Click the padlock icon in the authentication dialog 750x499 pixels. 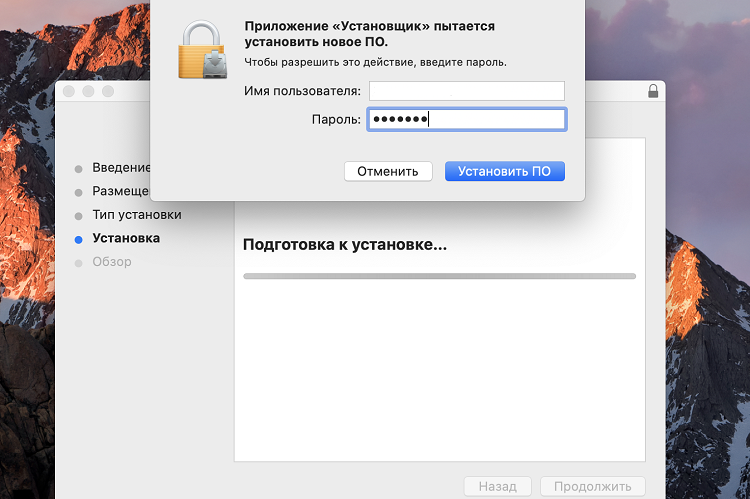202,49
